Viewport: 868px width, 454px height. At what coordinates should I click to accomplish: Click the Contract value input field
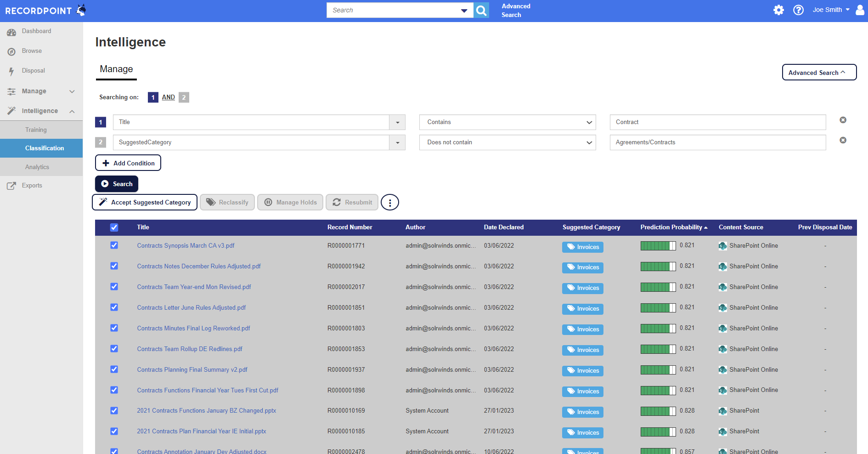pyautogui.click(x=718, y=122)
